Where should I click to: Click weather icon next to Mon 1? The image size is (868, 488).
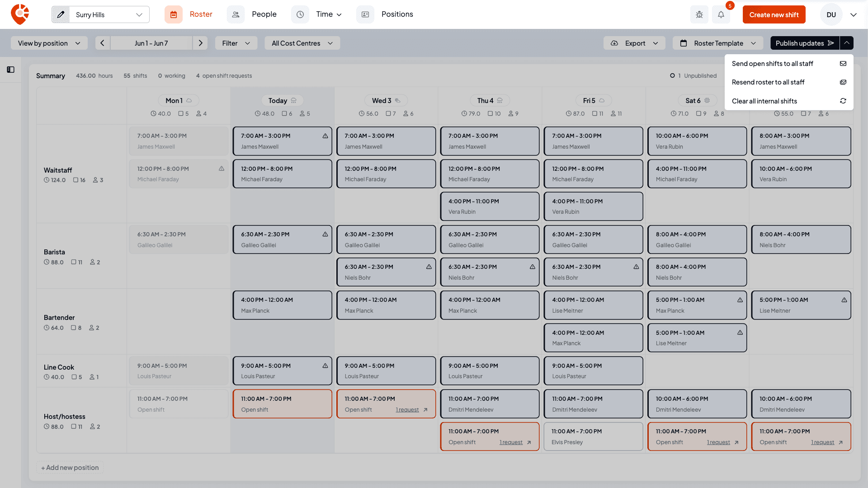(189, 100)
